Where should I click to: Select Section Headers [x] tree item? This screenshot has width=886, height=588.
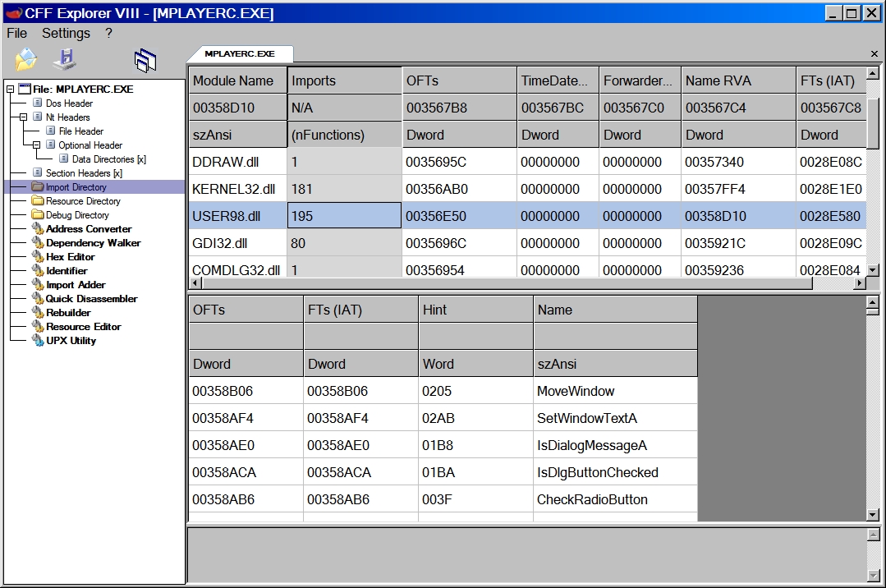[84, 173]
